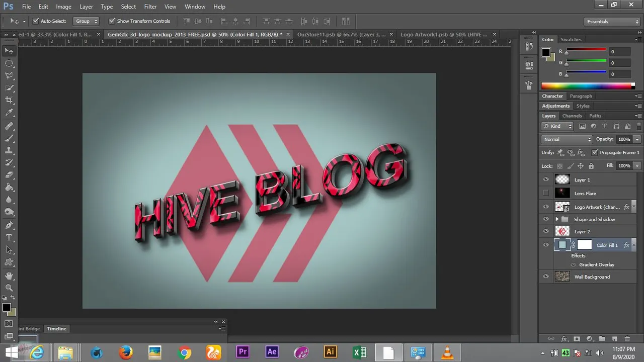Toggle the Auto-Select checkbox

36,21
